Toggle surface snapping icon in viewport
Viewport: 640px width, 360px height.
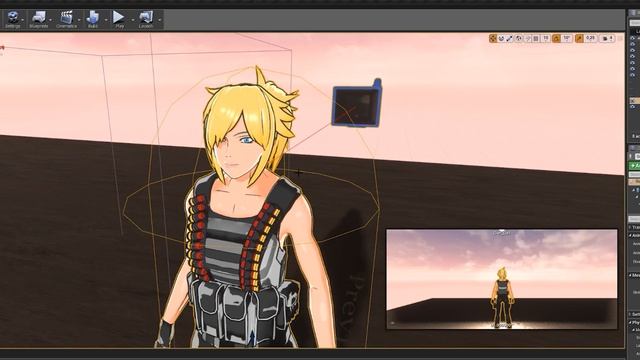(527, 38)
